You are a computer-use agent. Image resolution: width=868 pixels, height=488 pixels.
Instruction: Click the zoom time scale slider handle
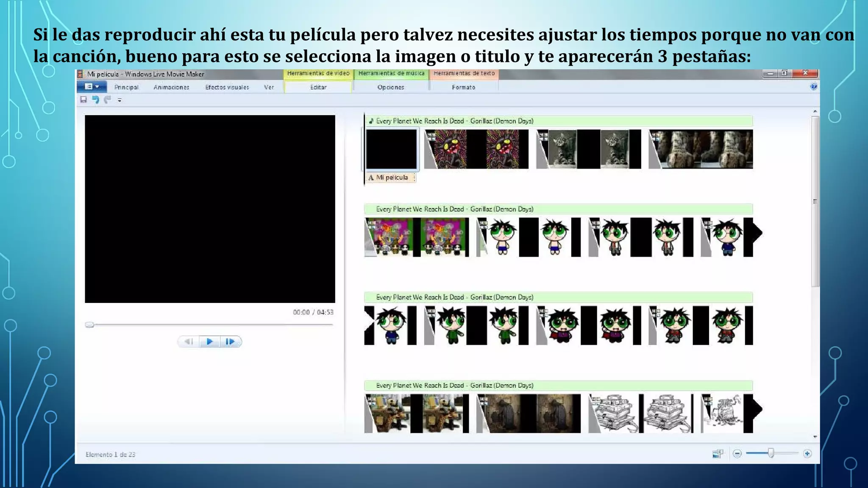[771, 453]
